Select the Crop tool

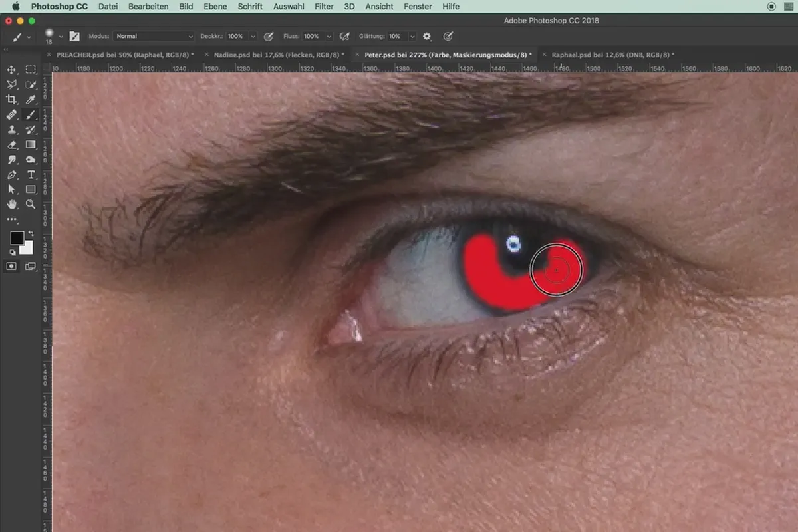11,100
